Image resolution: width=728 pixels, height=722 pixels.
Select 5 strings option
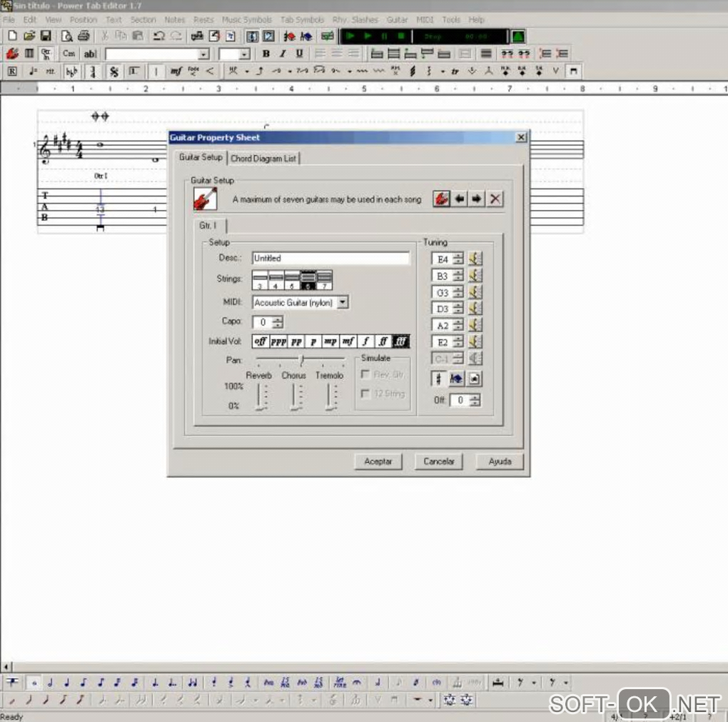point(292,280)
